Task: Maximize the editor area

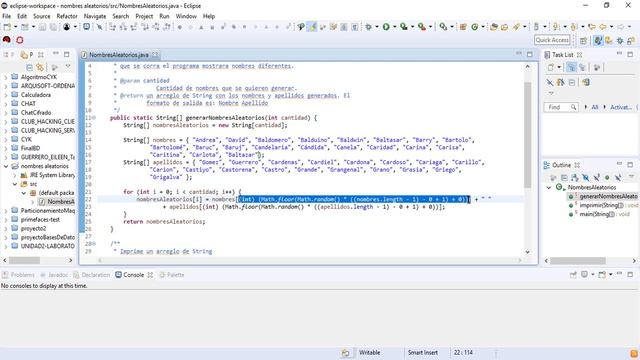Action: click(530, 54)
